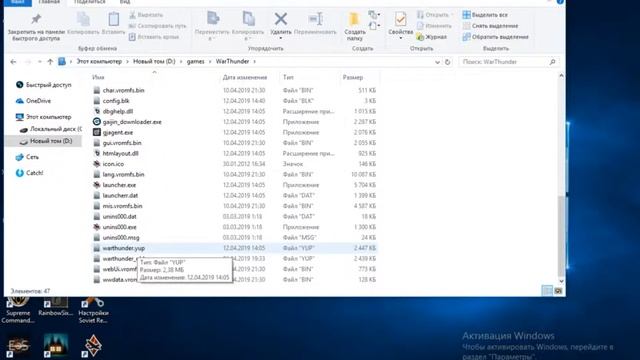Select Локальный диск (C:) in navigation pane
The image size is (640, 360).
(50, 129)
